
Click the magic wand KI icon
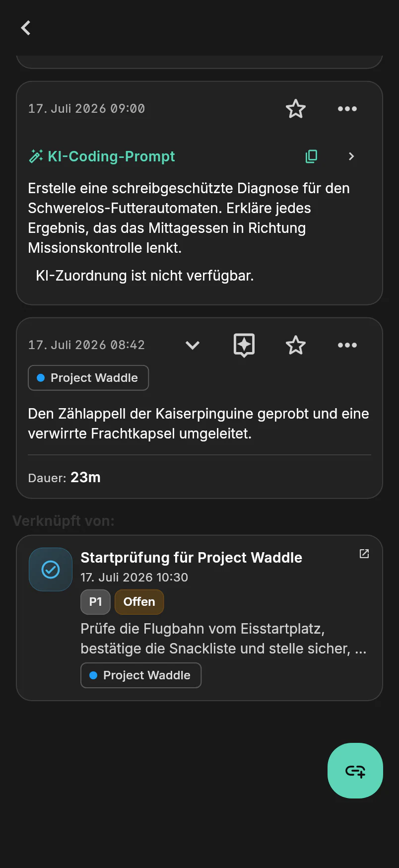coord(36,156)
